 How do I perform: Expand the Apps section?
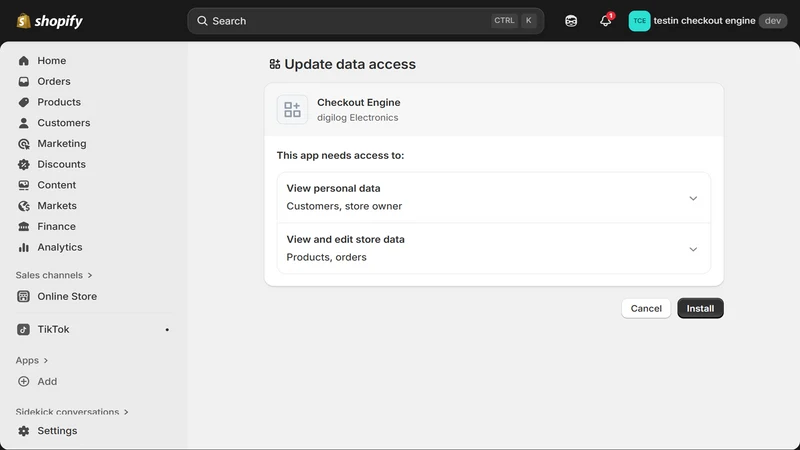(x=32, y=360)
